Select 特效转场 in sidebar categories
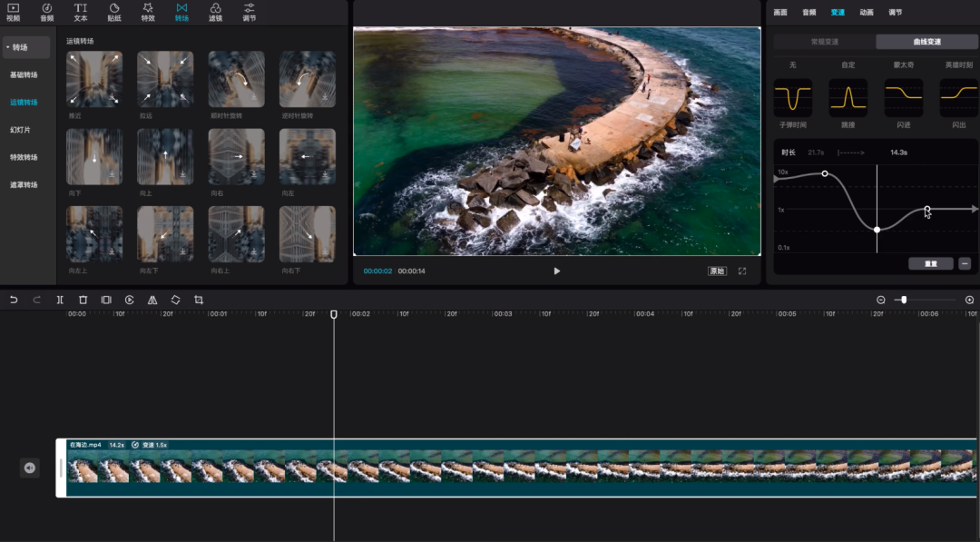The height and width of the screenshot is (542, 980). click(24, 157)
